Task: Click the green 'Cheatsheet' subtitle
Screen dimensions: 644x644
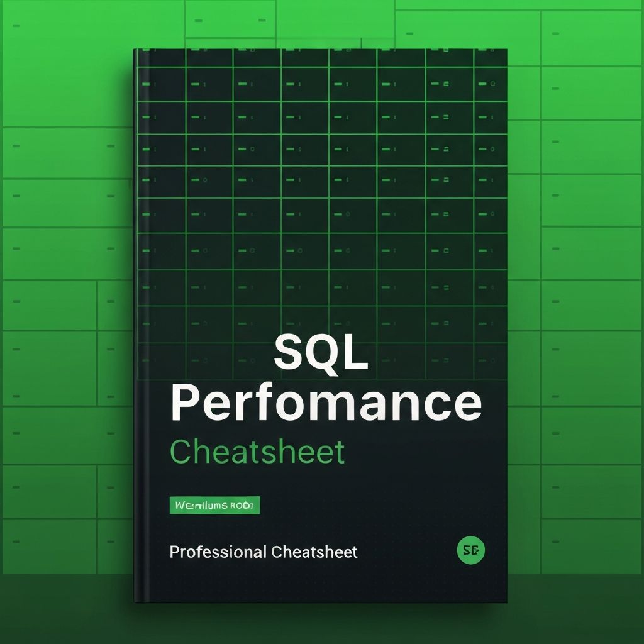Action: tap(257, 452)
